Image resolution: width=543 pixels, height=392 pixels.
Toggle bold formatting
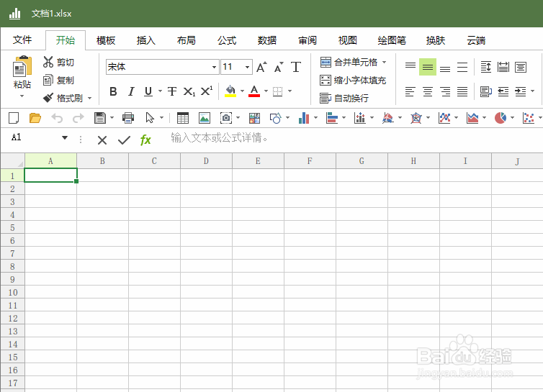click(113, 91)
